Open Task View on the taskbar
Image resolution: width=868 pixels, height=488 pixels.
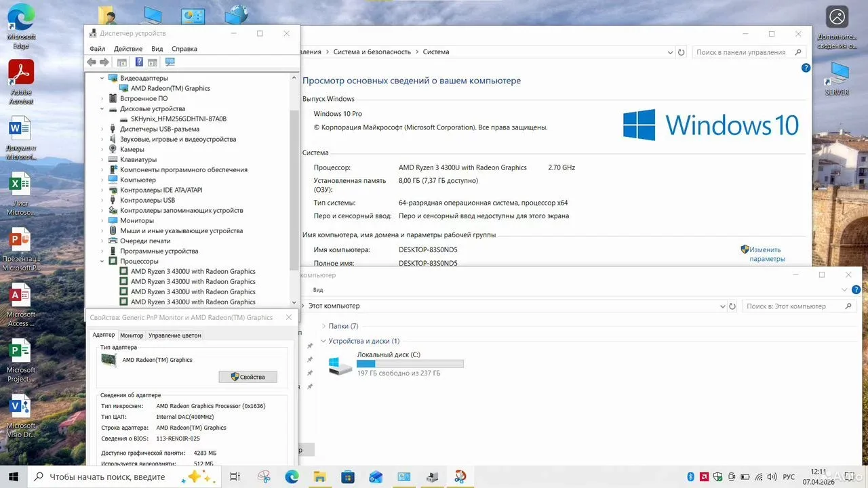(235, 476)
